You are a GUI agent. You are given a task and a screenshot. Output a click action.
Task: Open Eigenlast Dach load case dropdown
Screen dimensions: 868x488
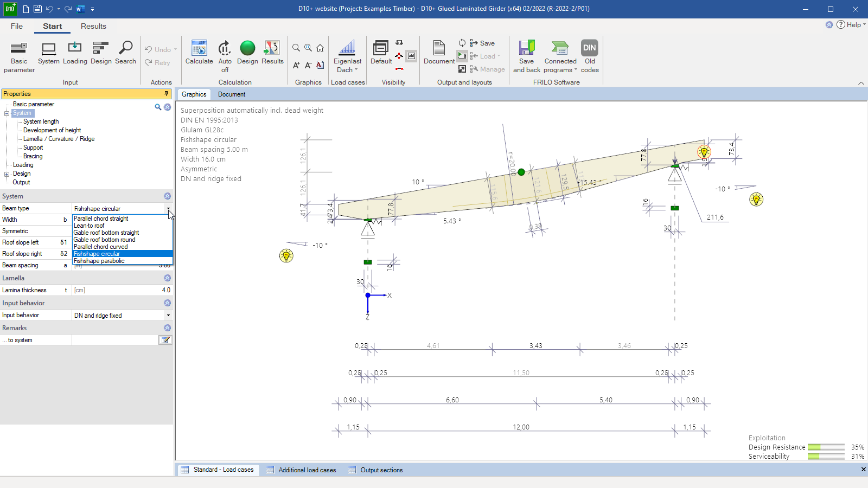[347, 57]
